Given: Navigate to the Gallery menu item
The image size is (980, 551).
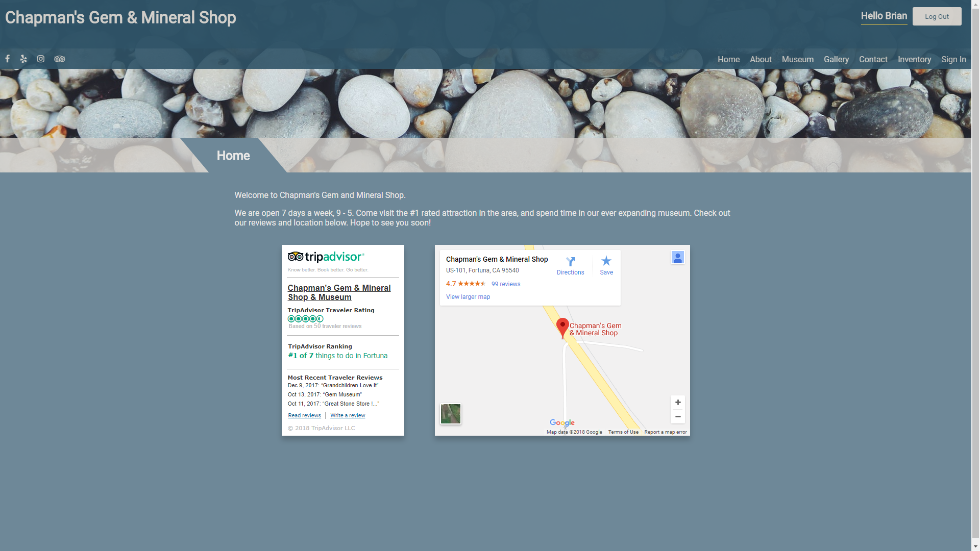Looking at the screenshot, I should tap(836, 59).
